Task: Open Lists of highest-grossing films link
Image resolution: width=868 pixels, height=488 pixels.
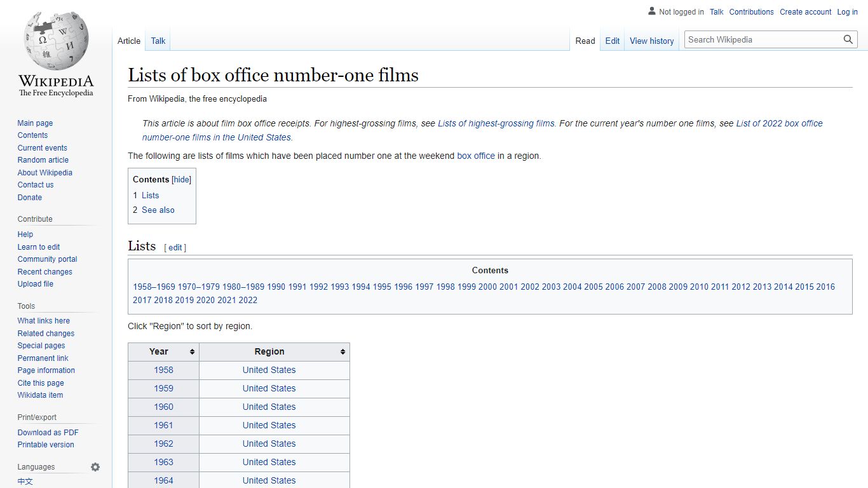Action: click(x=496, y=124)
